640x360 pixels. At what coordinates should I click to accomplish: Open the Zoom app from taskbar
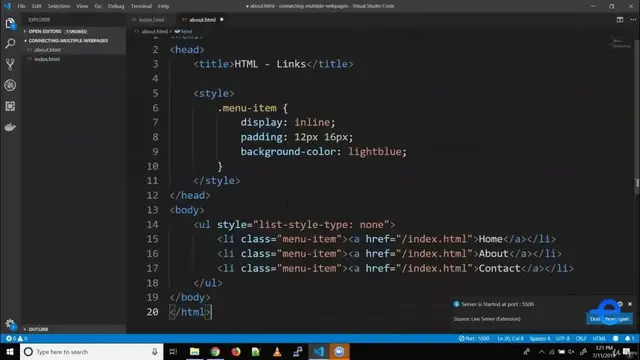339,351
